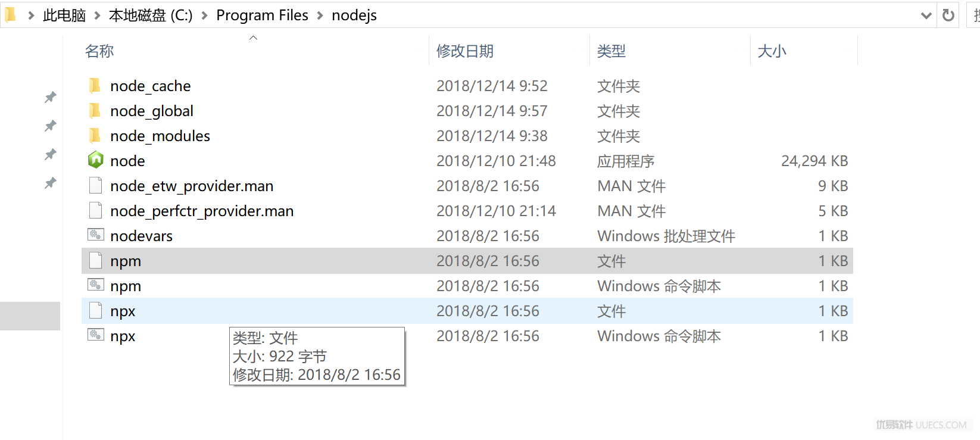Image resolution: width=980 pixels, height=440 pixels.
Task: Select the node application hexagon icon
Action: coord(96,160)
